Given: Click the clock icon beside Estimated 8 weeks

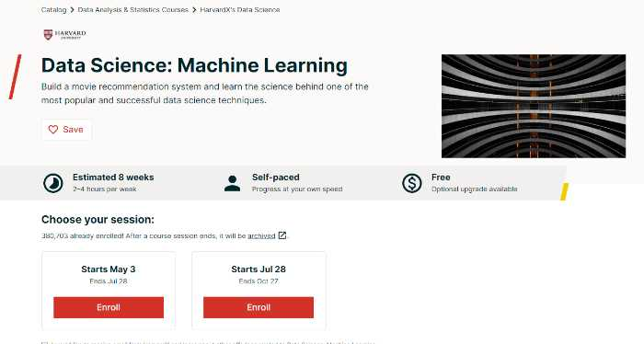Looking at the screenshot, I should tap(53, 183).
